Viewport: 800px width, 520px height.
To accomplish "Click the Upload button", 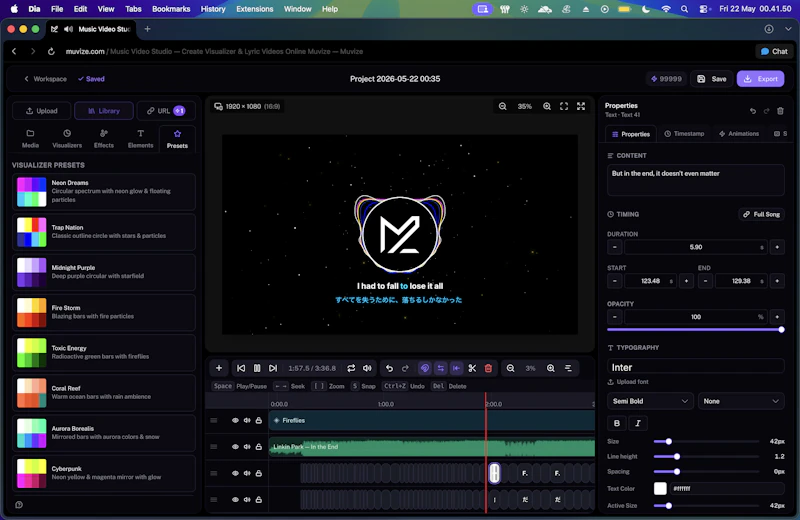I will coord(42,111).
